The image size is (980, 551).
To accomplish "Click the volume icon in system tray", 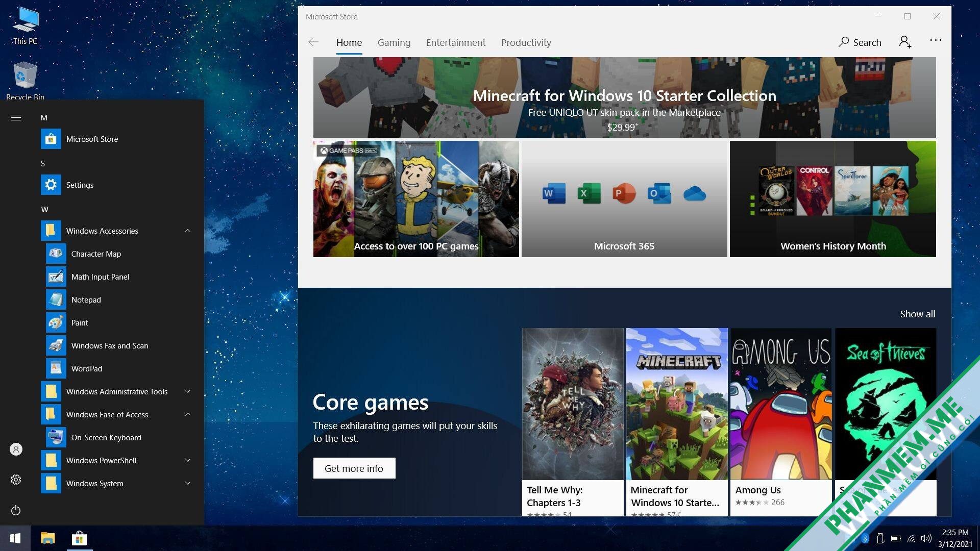I will [926, 538].
